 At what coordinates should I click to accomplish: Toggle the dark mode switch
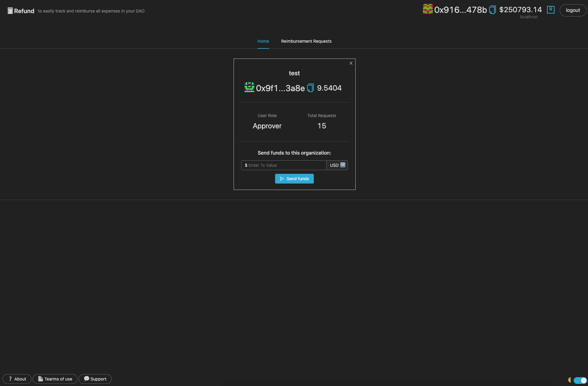point(580,380)
